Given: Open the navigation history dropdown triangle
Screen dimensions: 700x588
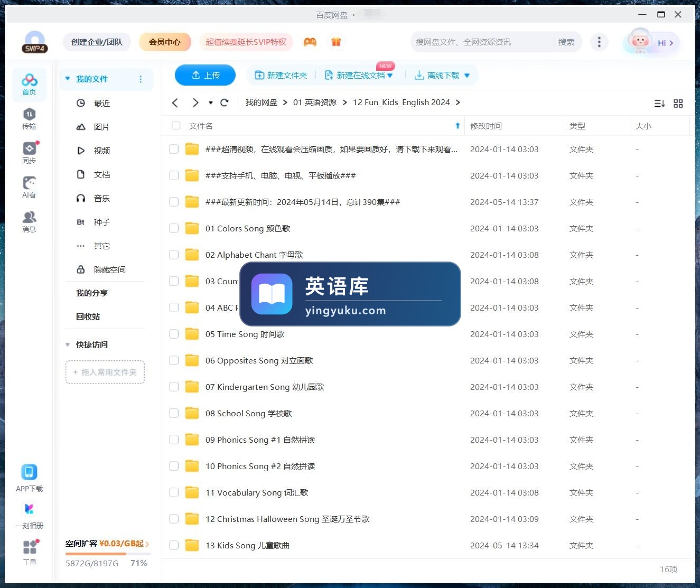Looking at the screenshot, I should pos(210,102).
